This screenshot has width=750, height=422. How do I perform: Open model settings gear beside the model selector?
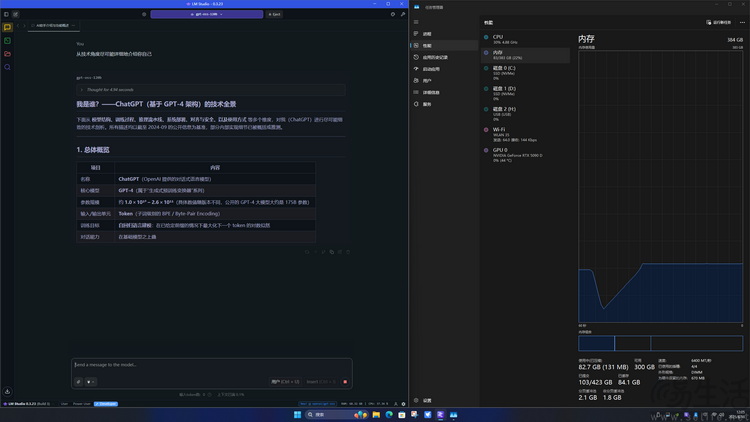[x=144, y=14]
